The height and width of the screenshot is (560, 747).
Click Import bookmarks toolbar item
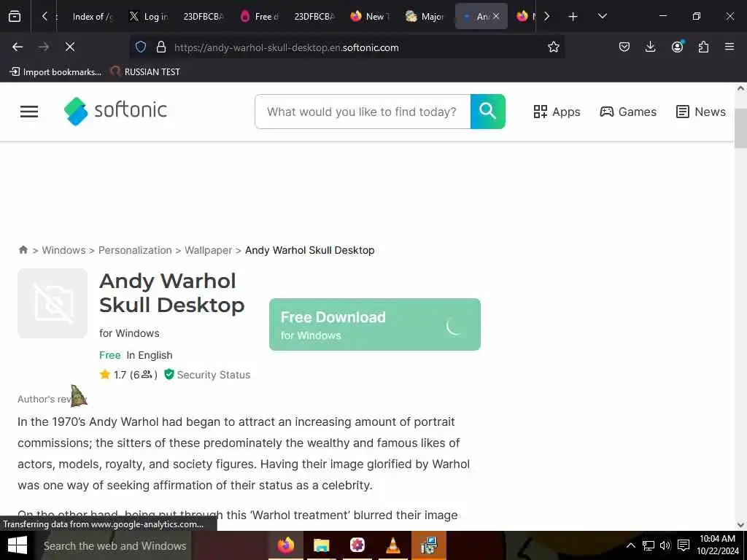[55, 72]
